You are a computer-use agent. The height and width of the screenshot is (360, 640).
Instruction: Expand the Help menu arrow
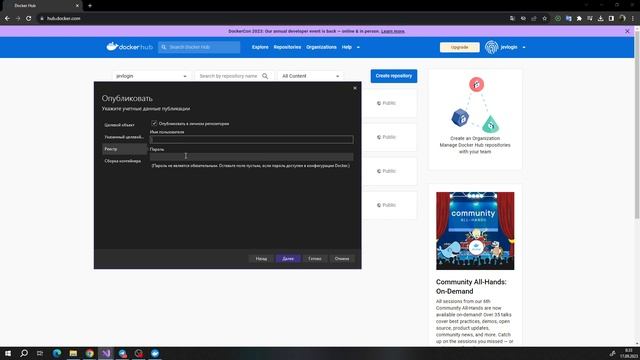[x=358, y=47]
